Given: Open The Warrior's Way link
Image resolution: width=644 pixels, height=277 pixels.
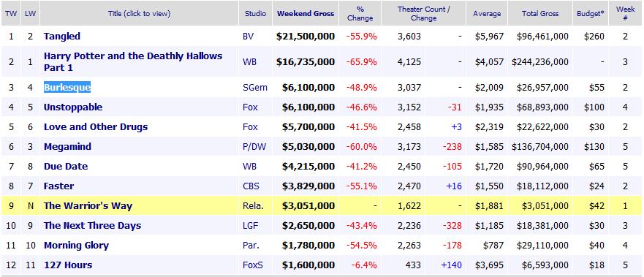Looking at the screenshot, I should click(x=88, y=205).
